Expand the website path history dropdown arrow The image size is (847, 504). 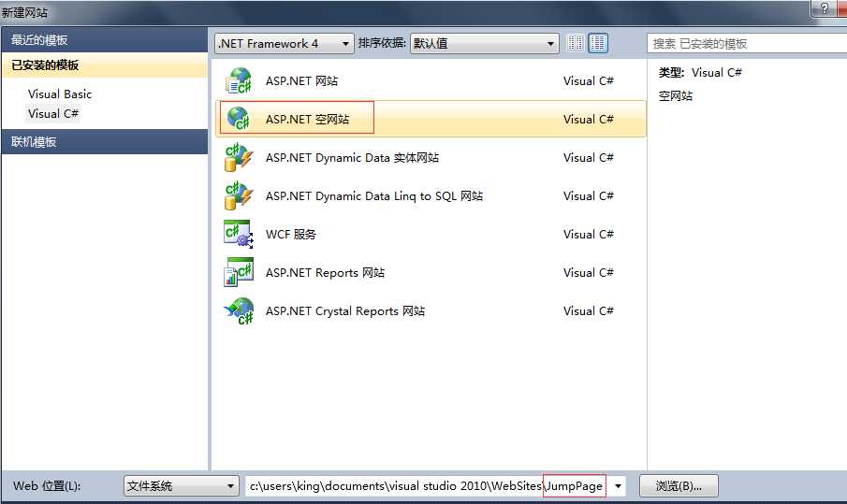[x=618, y=486]
